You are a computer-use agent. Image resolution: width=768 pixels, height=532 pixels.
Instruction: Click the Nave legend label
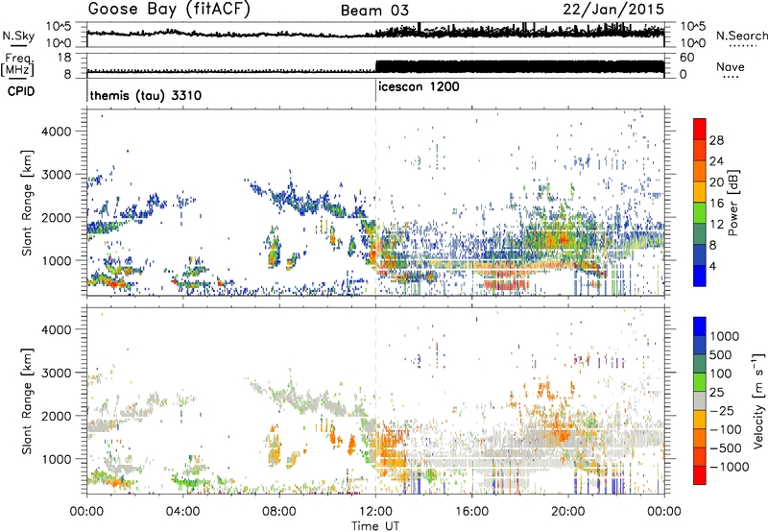[x=731, y=66]
